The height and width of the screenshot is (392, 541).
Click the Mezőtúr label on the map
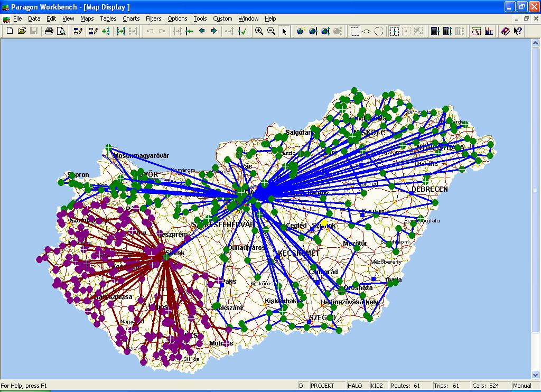pyautogui.click(x=355, y=243)
